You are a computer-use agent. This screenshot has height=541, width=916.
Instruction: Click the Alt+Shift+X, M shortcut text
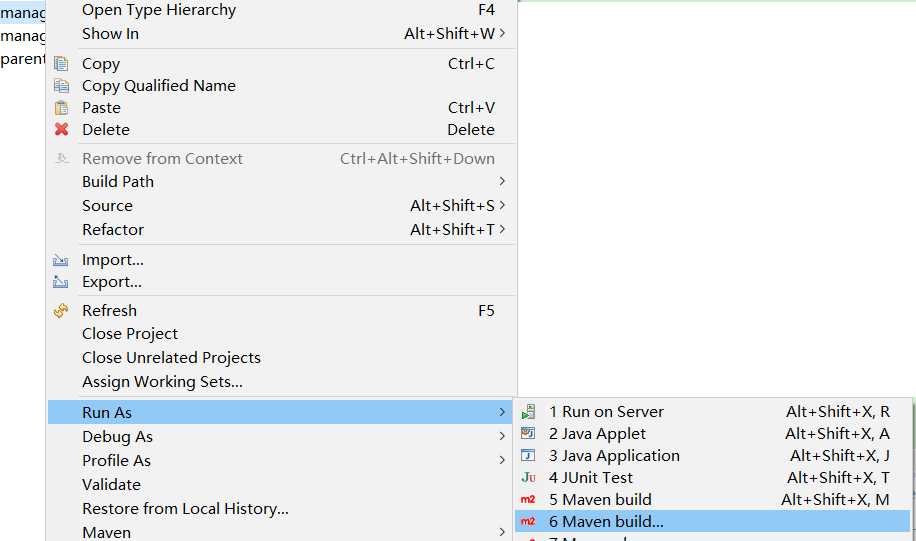point(835,500)
